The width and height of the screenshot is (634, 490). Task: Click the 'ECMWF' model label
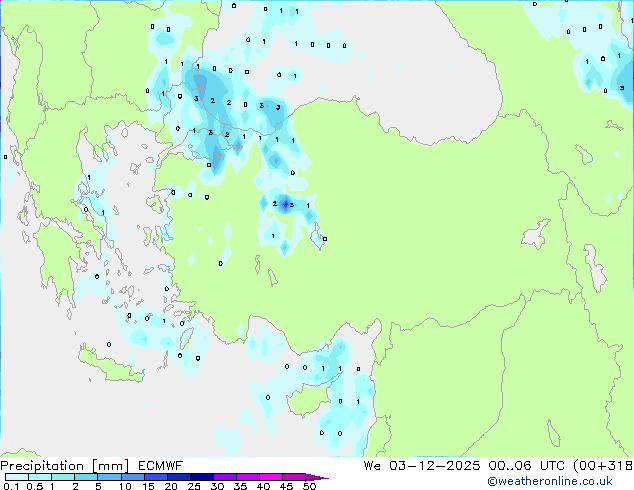(x=161, y=466)
